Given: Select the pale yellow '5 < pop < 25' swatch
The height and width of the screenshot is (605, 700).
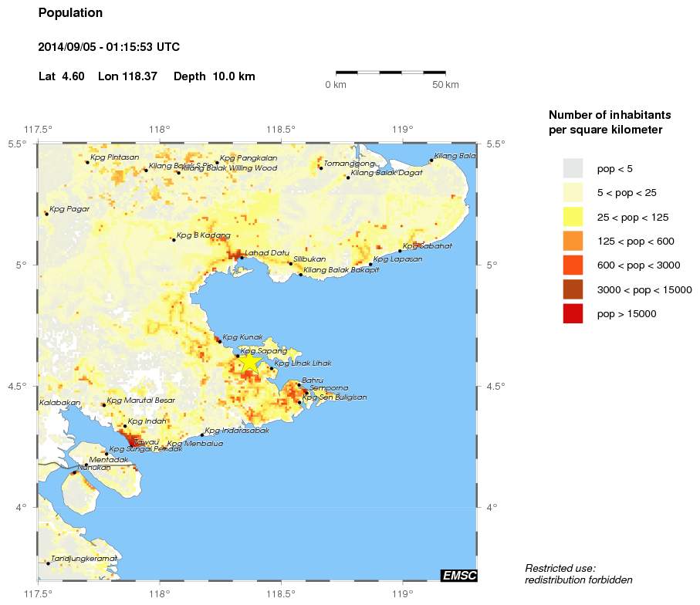Looking at the screenshot, I should pos(573,193).
